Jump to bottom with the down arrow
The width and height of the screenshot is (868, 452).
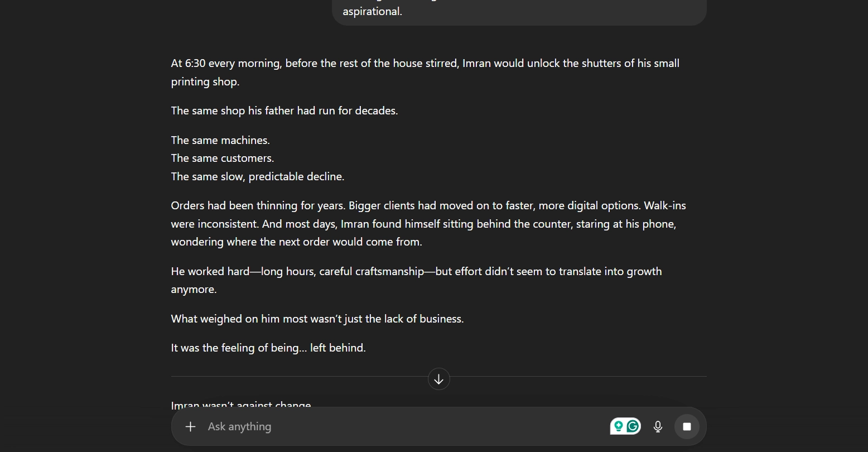tap(439, 379)
